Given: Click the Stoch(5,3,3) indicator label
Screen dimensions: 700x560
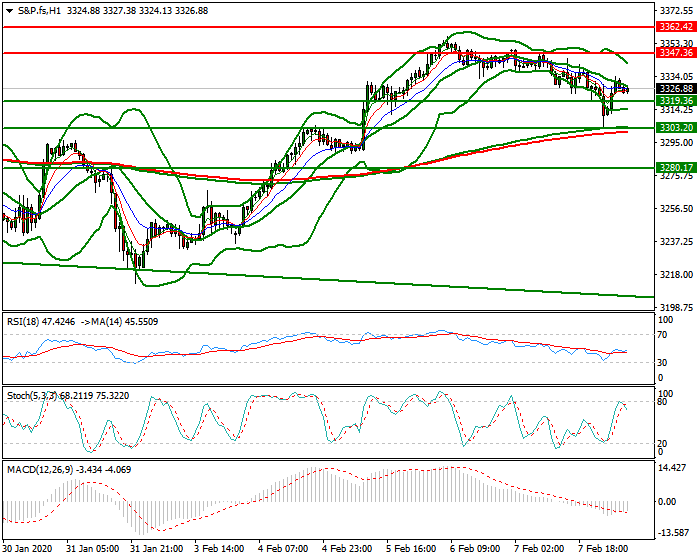Looking at the screenshot, I should (32, 396).
